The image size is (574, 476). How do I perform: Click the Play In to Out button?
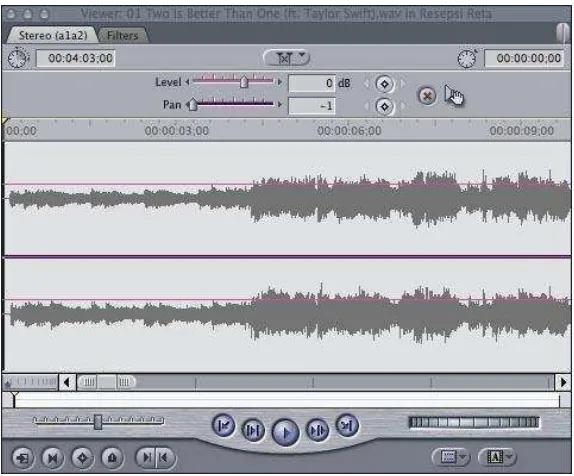pyautogui.click(x=253, y=429)
